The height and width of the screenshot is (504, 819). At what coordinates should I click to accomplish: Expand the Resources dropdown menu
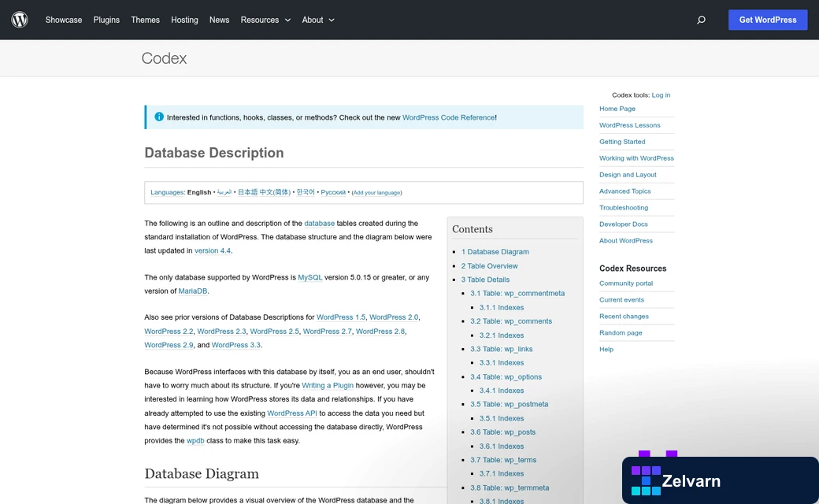tap(265, 20)
